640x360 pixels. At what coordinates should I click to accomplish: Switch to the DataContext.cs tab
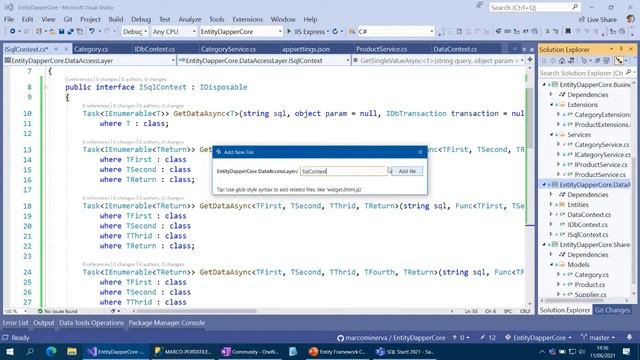tap(455, 49)
